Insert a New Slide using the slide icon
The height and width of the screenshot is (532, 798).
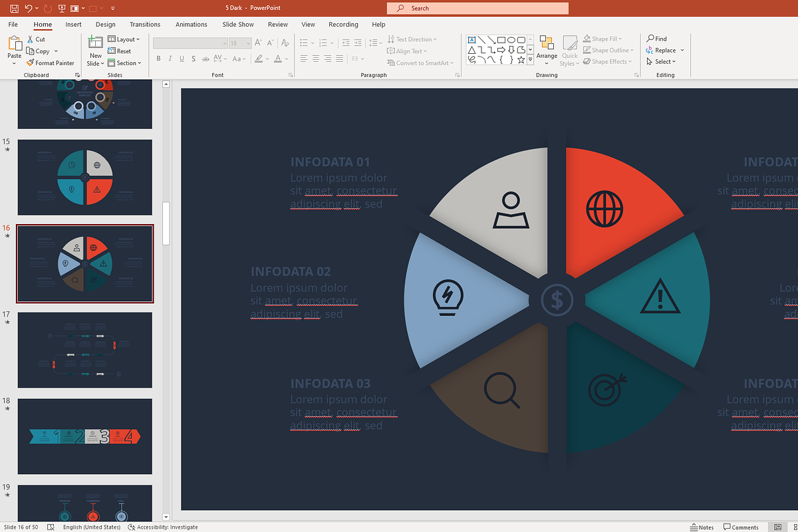96,43
